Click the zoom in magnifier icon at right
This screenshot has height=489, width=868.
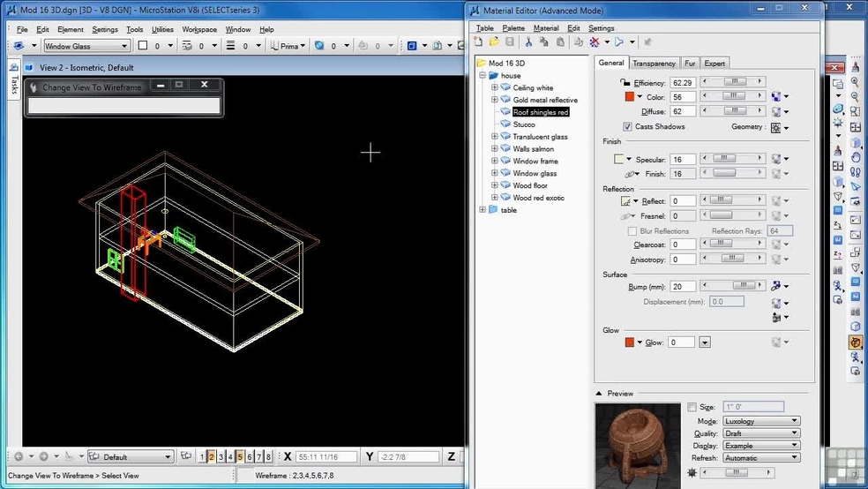tap(856, 82)
